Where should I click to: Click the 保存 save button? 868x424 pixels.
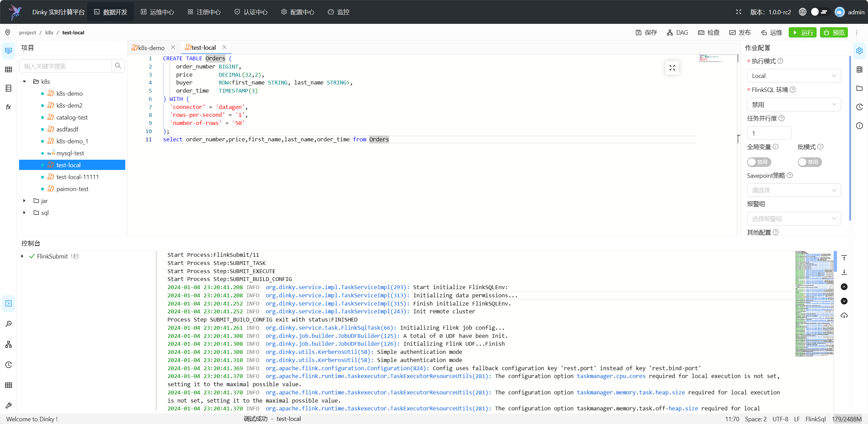pyautogui.click(x=646, y=33)
